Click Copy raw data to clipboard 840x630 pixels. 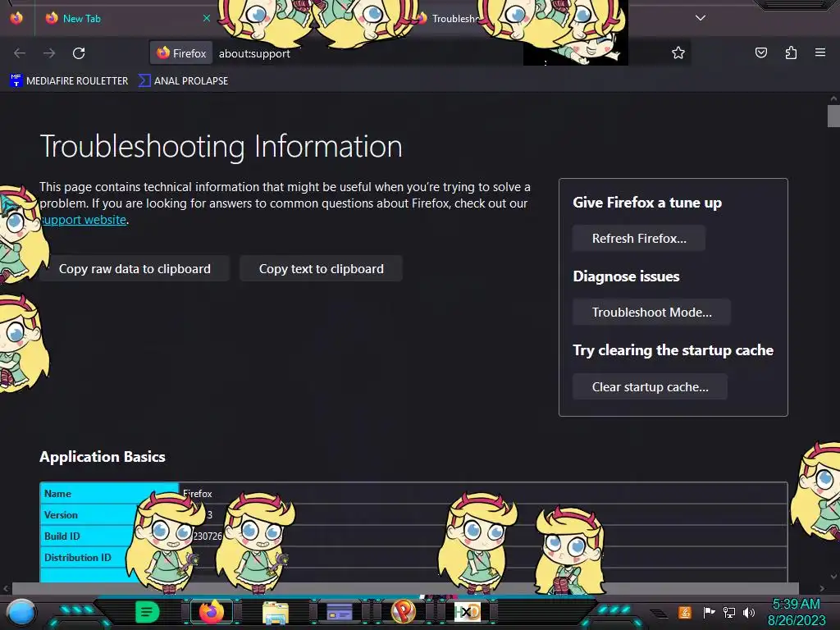(x=135, y=268)
